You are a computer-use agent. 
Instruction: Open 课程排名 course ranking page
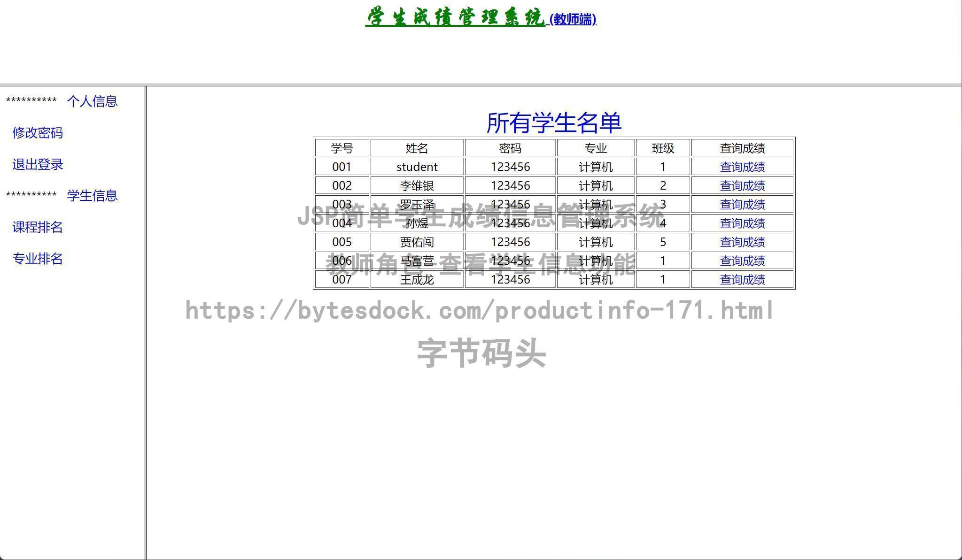click(38, 228)
